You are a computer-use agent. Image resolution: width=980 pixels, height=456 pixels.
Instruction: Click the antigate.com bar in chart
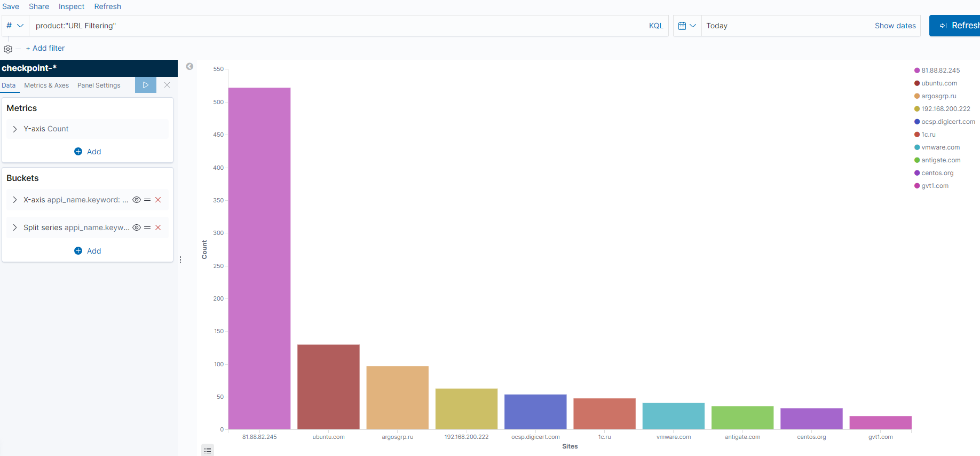742,418
